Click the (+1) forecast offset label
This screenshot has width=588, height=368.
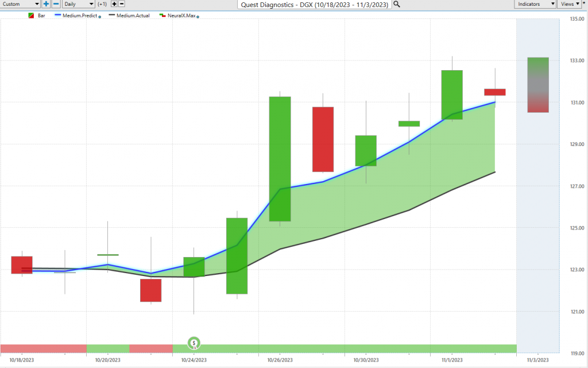pos(102,4)
